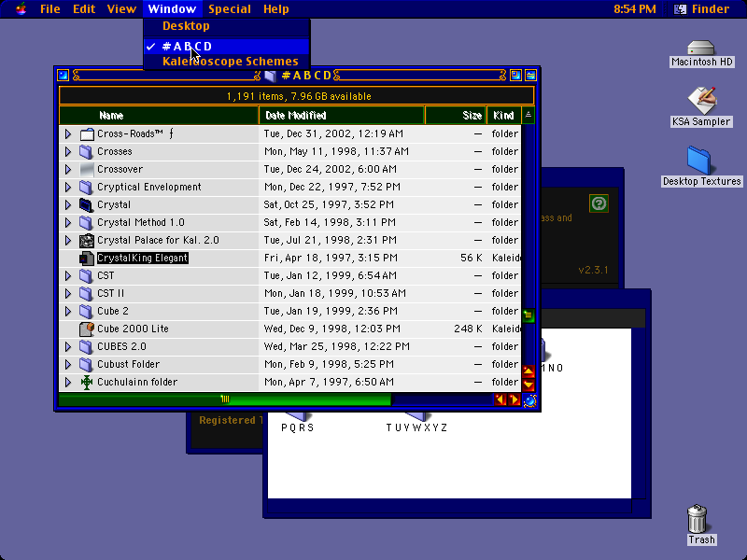Reverse the sort order with the header arrow button
The height and width of the screenshot is (560, 747).
click(x=529, y=115)
